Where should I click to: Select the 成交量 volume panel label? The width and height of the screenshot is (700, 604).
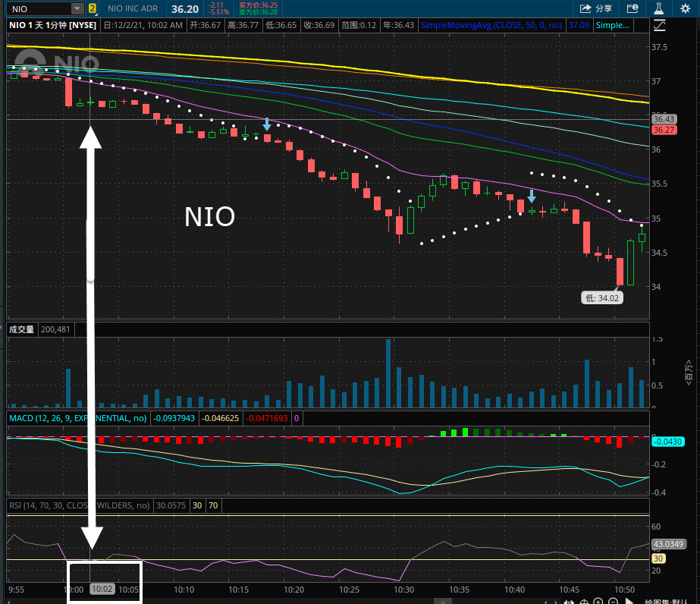point(21,330)
